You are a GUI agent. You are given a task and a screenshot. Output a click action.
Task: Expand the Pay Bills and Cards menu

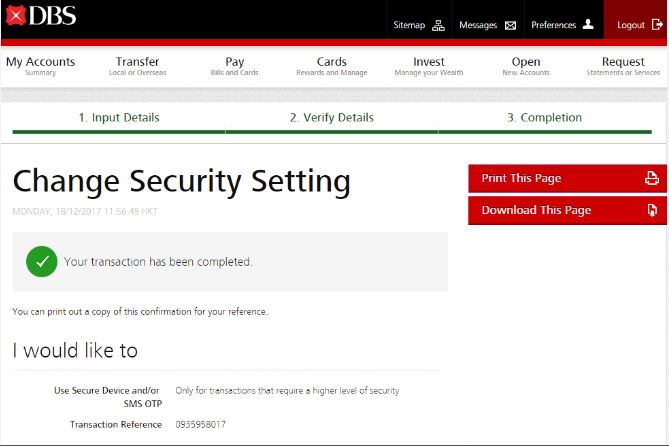coord(235,66)
